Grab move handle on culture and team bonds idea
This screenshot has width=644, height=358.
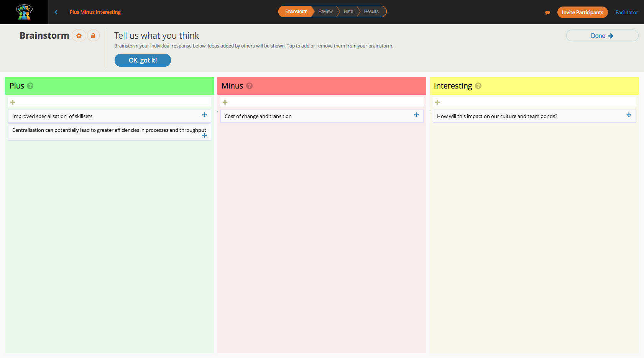pos(629,115)
